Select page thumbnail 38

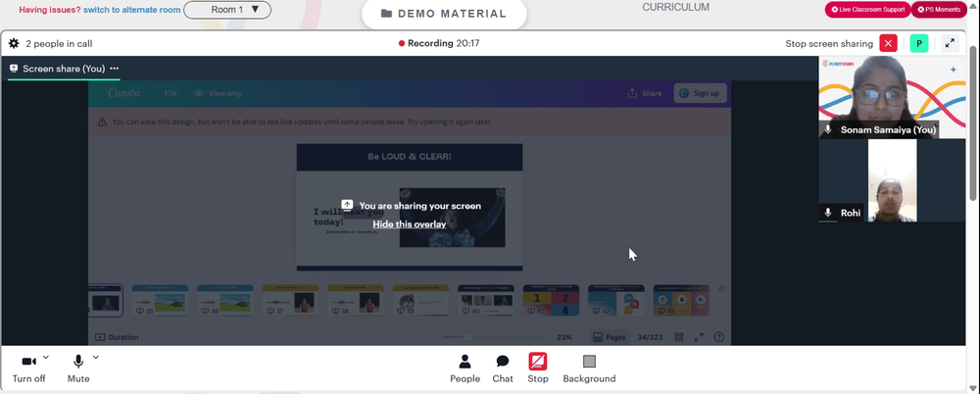coord(355,301)
